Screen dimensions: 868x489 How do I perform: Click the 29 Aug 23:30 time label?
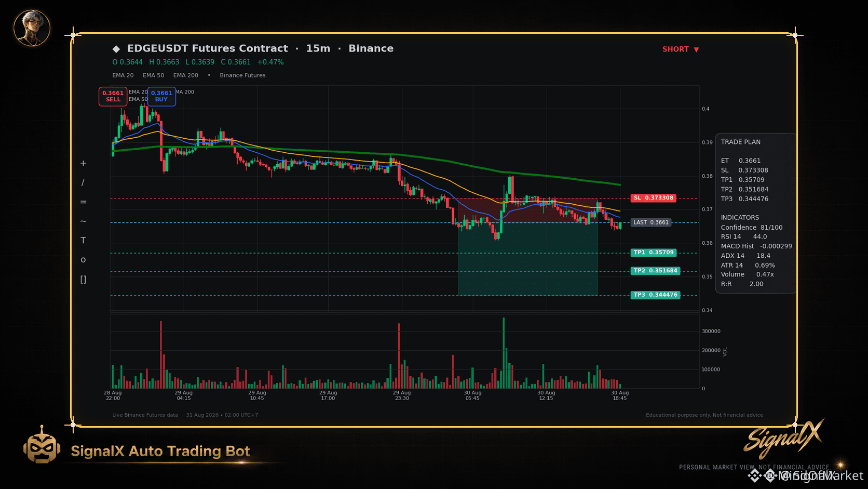click(x=402, y=395)
